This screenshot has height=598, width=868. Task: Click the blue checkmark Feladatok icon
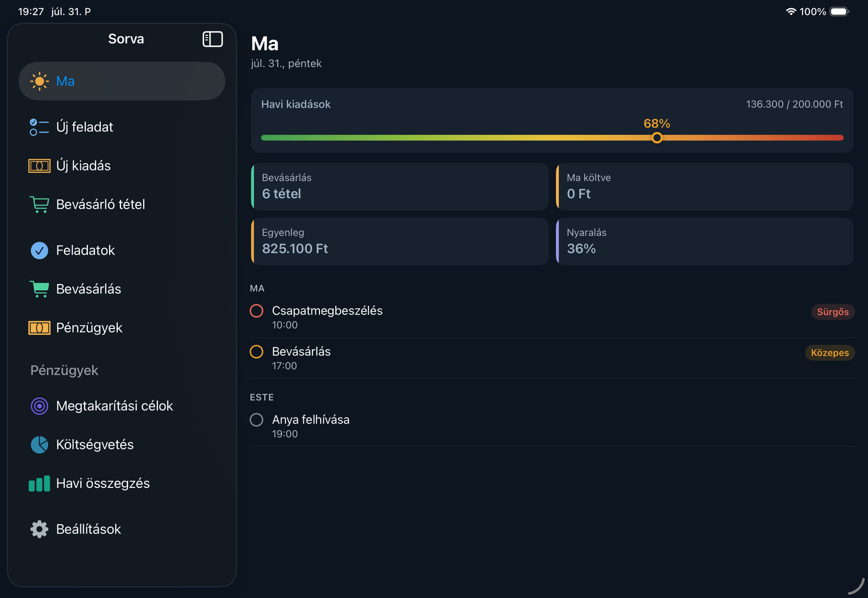pyautogui.click(x=39, y=250)
